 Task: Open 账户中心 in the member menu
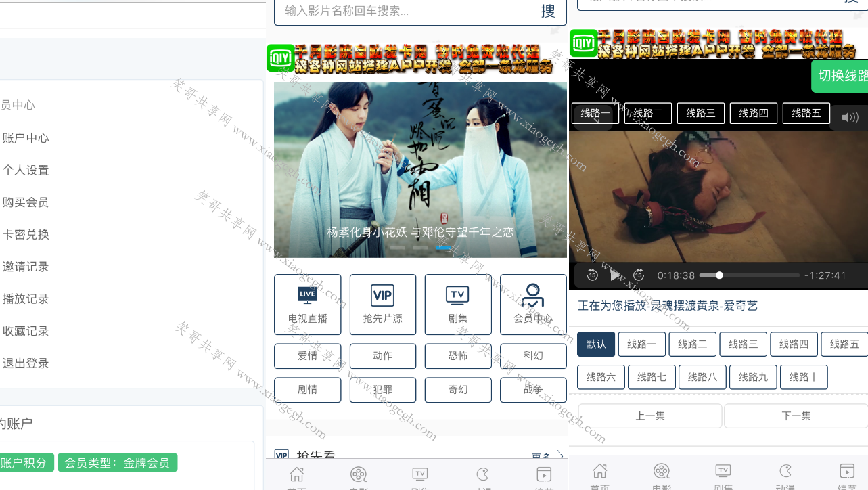(26, 138)
